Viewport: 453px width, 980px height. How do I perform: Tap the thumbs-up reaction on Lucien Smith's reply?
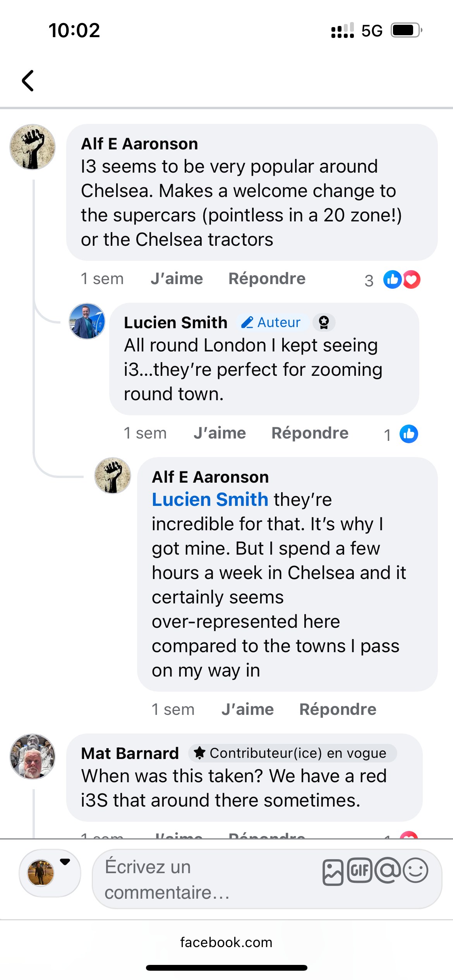click(409, 434)
